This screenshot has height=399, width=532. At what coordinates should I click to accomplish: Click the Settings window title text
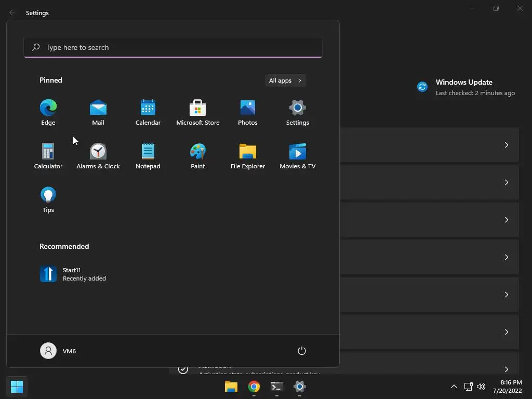point(37,13)
